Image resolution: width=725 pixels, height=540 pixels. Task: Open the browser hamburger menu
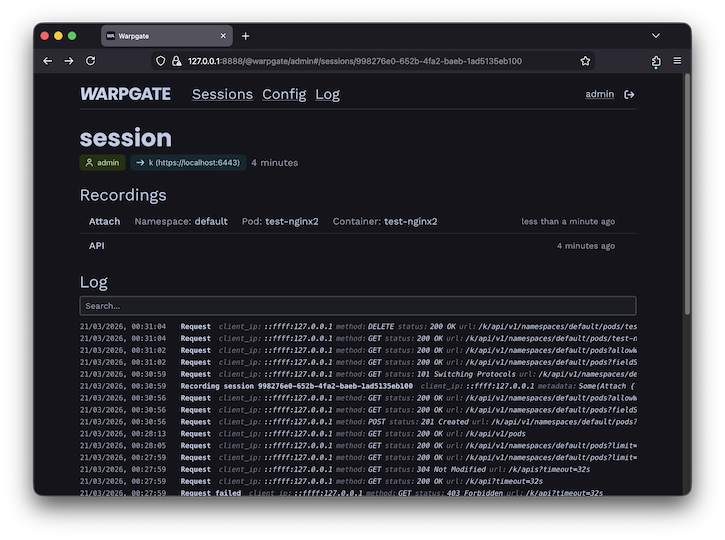click(x=677, y=61)
